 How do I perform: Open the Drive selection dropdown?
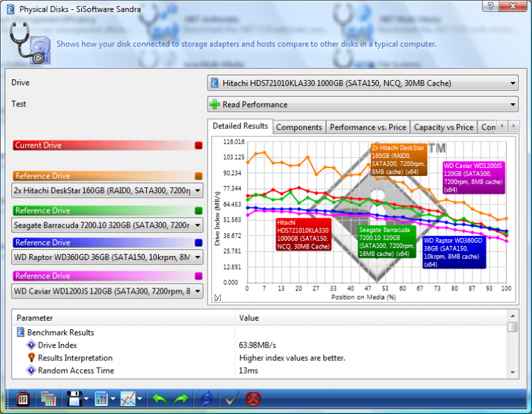pyautogui.click(x=363, y=83)
